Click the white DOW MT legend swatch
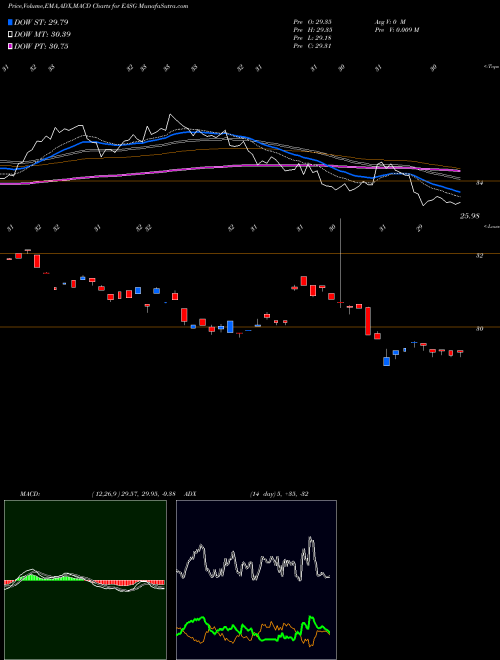Viewport: 500px width, 660px height. coord(10,35)
